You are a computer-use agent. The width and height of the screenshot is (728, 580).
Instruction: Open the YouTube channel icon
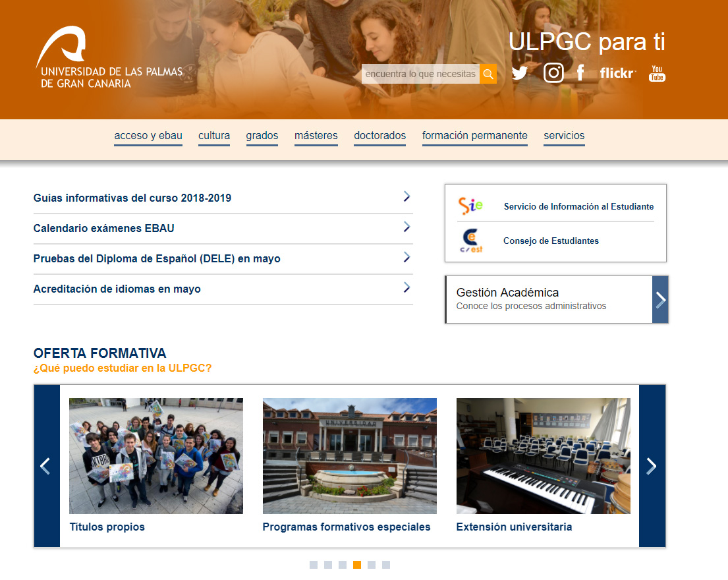[x=656, y=73]
